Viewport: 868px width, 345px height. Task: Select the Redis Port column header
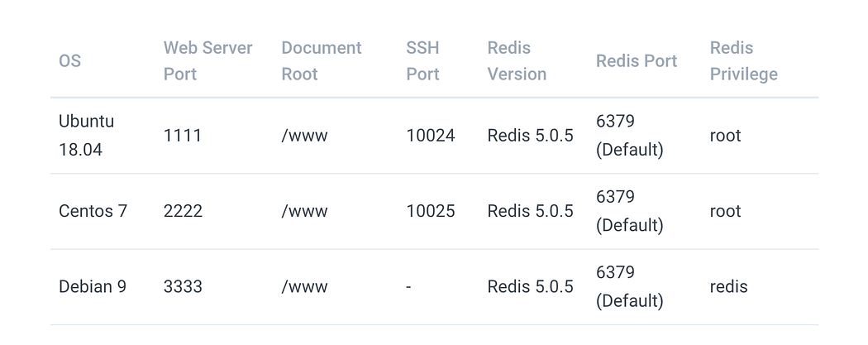pos(636,61)
